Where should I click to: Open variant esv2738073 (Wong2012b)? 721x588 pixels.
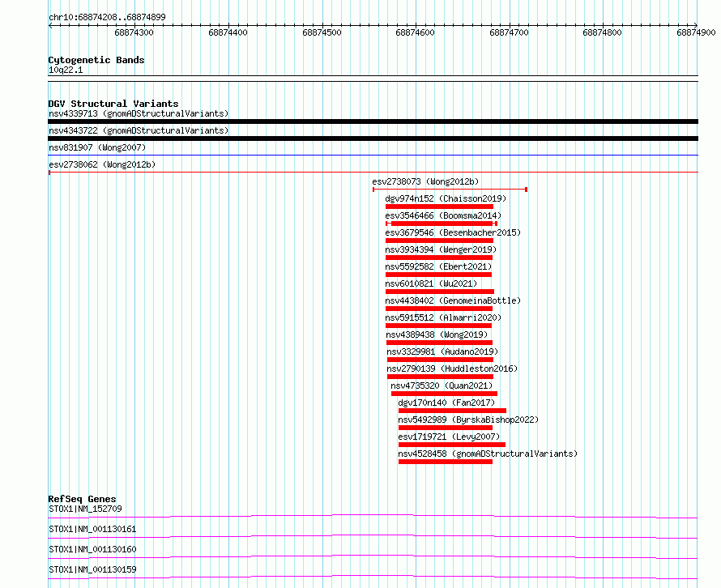click(425, 181)
